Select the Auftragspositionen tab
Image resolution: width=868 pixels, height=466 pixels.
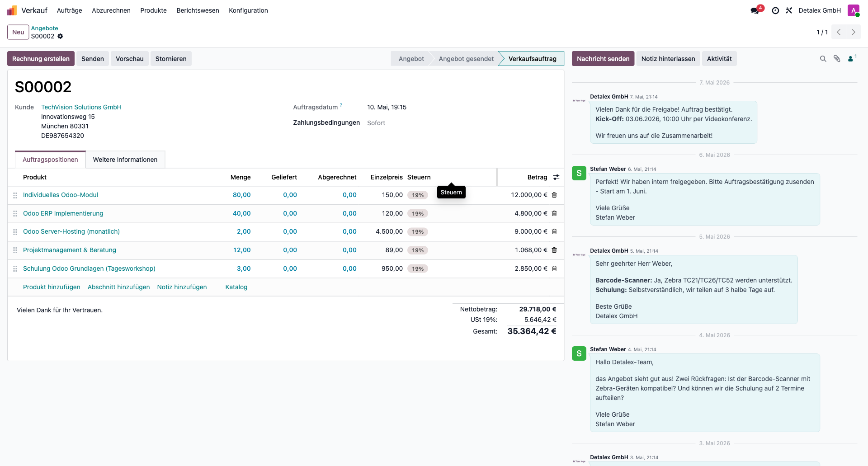coord(50,160)
